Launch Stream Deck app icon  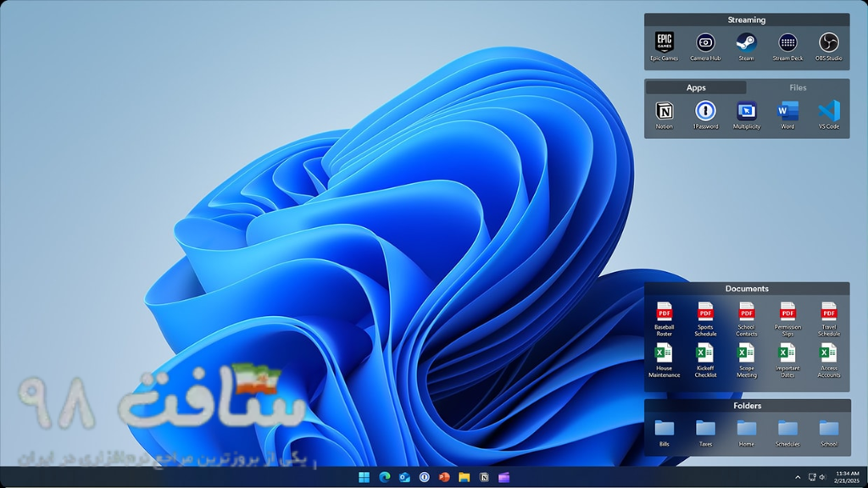click(787, 47)
